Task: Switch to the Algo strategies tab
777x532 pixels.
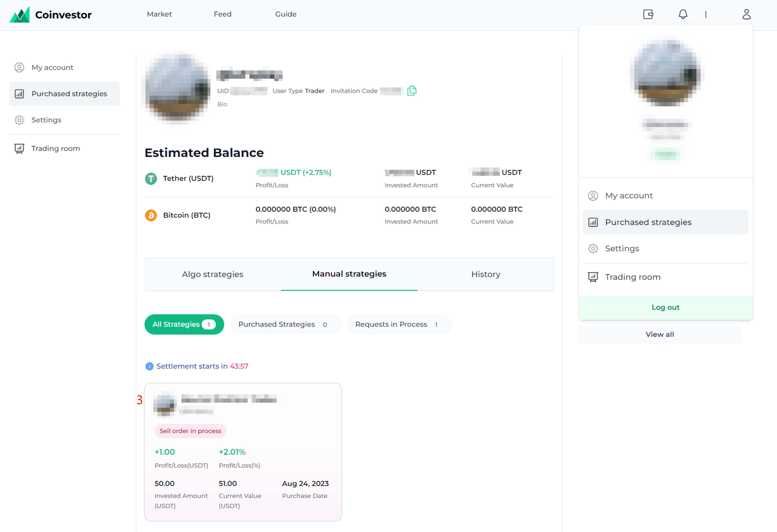Action: coord(213,274)
